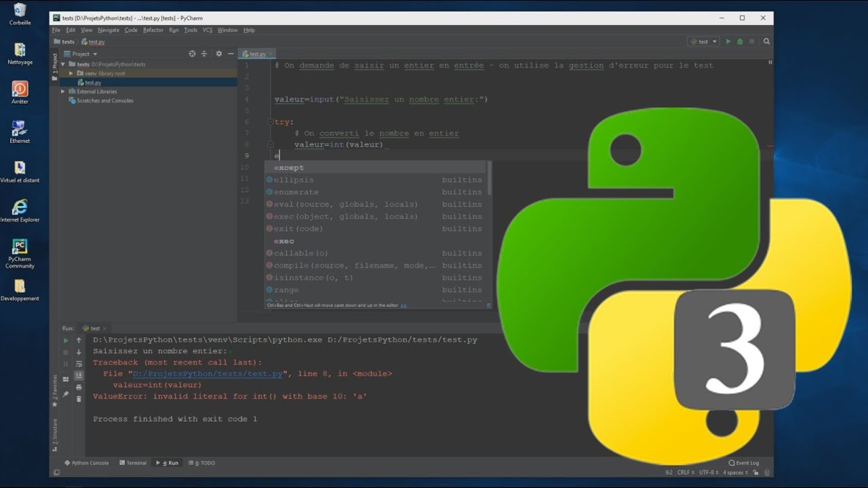Open the test.py link in the traceback
The width and height of the screenshot is (868, 488).
tap(208, 373)
